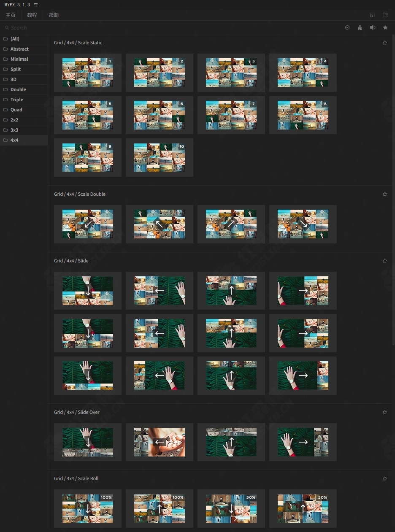Select the 4x4 category folder
Image resolution: width=395 pixels, height=532 pixels.
click(x=24, y=140)
